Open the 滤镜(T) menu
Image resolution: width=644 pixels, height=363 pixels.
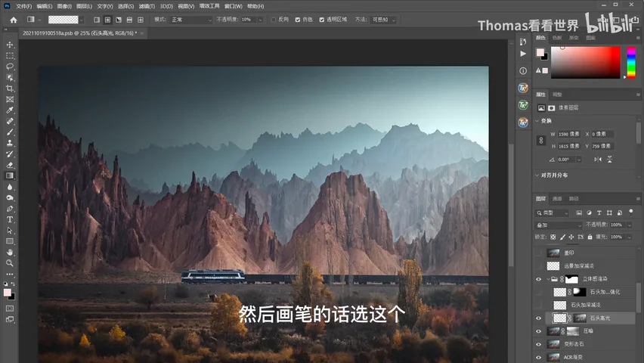click(147, 6)
